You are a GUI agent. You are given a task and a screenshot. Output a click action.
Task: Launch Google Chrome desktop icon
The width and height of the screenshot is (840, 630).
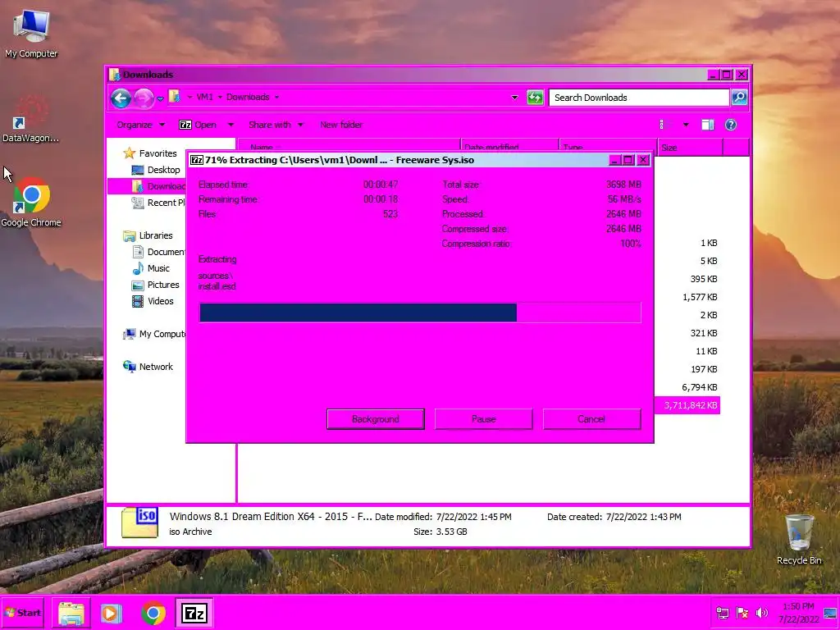(x=31, y=203)
